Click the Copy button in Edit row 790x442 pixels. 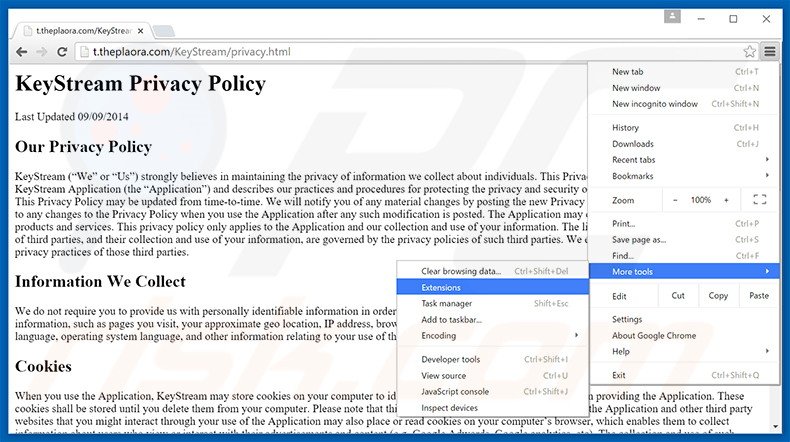(x=718, y=295)
